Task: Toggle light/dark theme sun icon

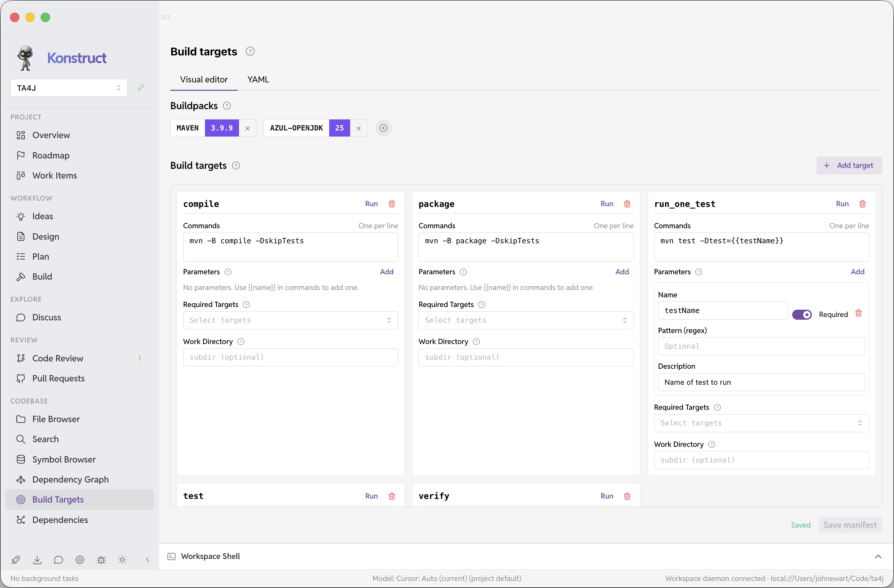Action: coord(123,560)
